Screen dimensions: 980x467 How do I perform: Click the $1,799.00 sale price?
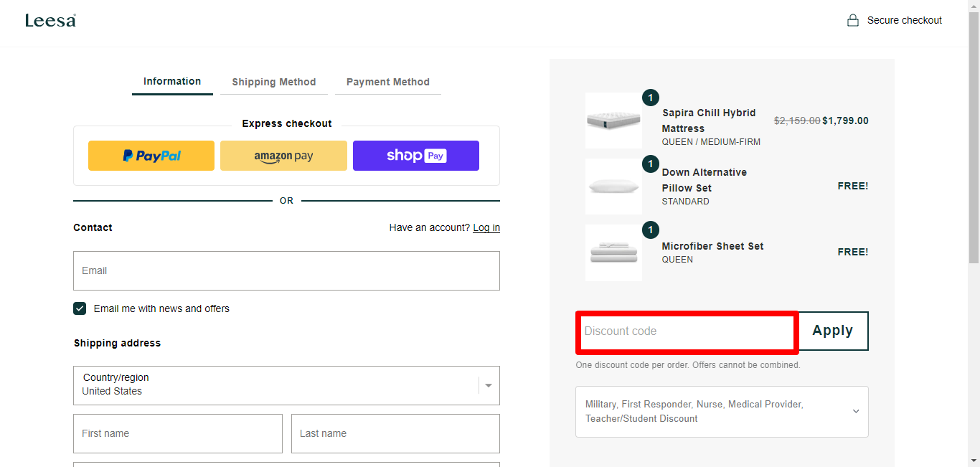click(x=845, y=121)
